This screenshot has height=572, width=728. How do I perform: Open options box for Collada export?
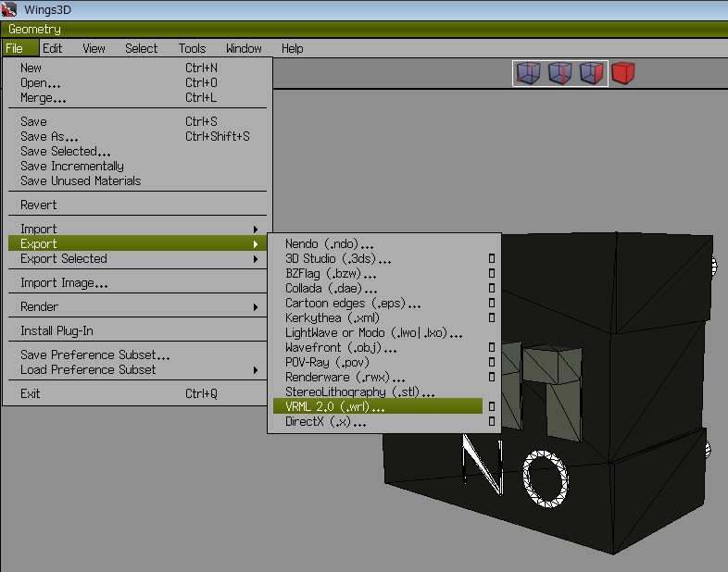(x=492, y=288)
